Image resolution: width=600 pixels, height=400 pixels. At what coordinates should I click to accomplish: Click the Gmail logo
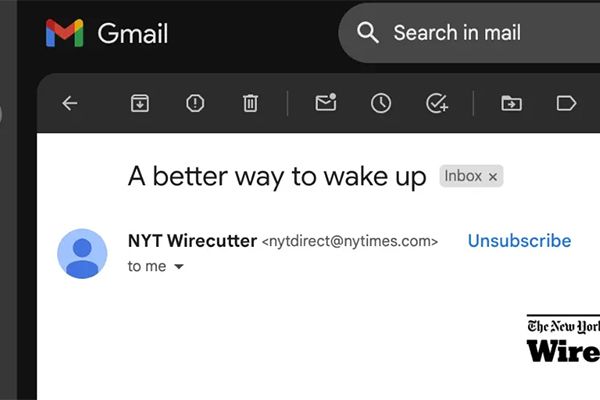point(107,33)
